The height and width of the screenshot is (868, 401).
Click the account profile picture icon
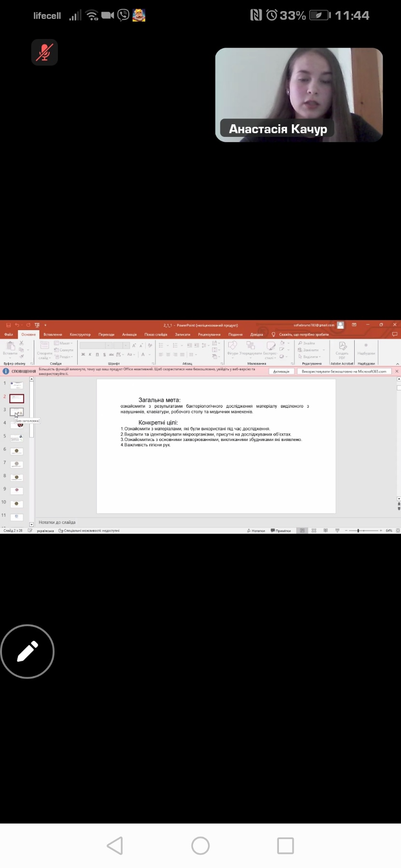(x=341, y=325)
